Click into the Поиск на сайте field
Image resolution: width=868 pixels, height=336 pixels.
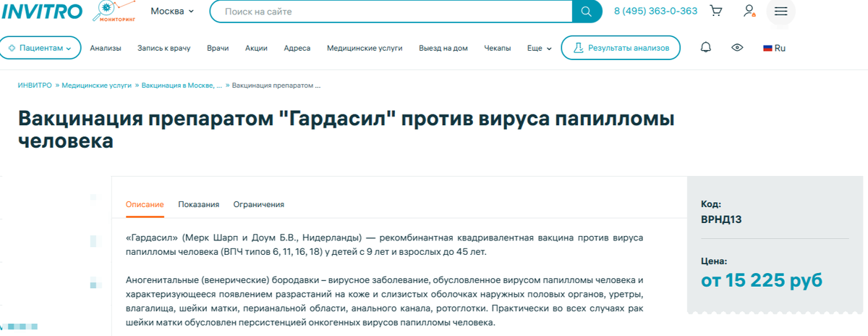pos(391,12)
